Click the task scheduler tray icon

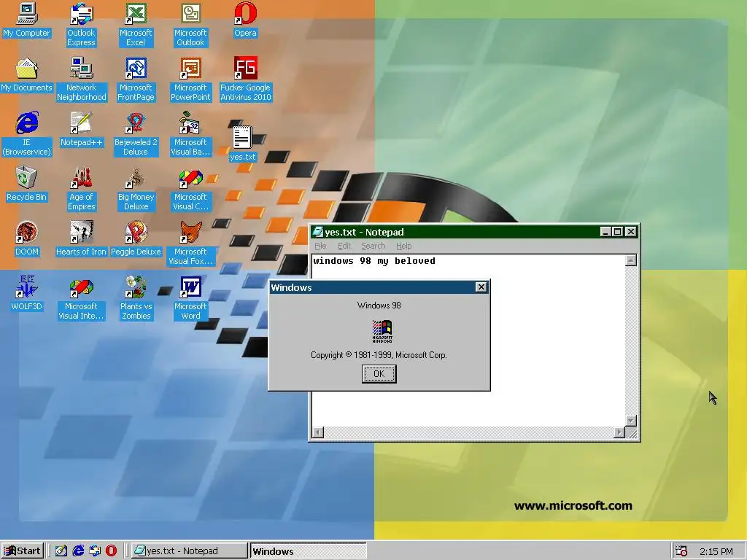[x=681, y=551]
